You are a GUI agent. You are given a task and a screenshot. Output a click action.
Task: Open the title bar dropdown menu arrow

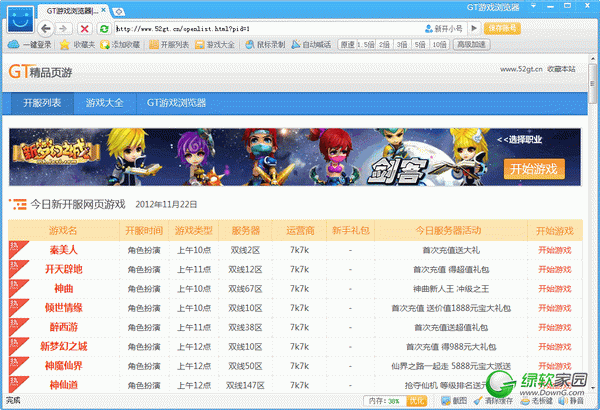pyautogui.click(x=533, y=6)
